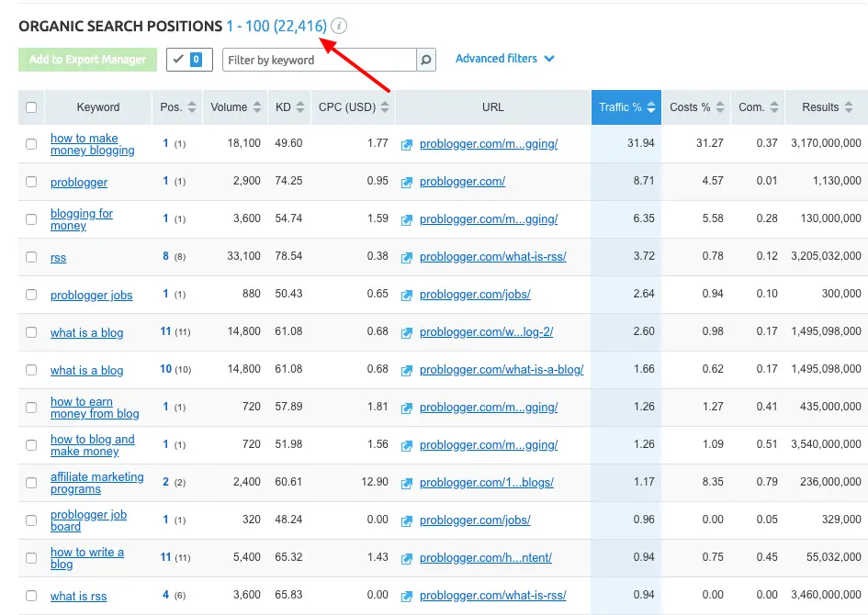Click the Filter by keyword input field
The width and height of the screenshot is (868, 615).
tap(320, 60)
